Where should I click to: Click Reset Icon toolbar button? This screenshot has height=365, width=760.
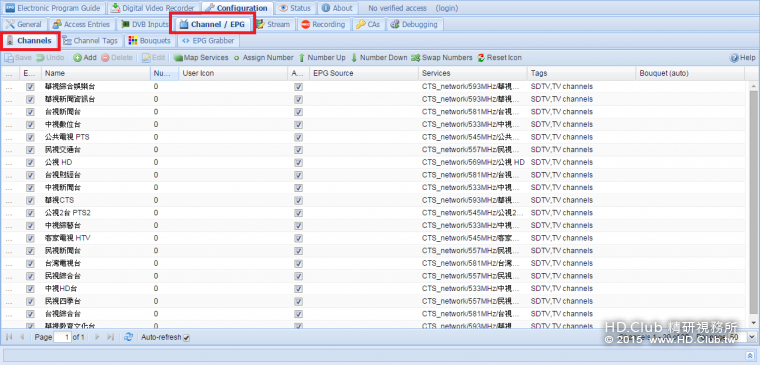500,58
